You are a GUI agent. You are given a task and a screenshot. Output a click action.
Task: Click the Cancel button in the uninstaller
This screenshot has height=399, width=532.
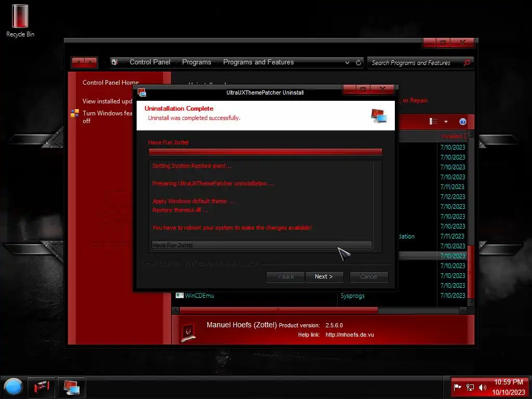(x=369, y=276)
